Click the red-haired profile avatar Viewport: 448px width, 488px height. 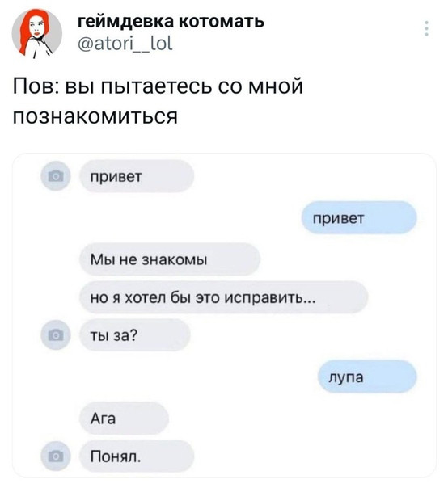36,32
